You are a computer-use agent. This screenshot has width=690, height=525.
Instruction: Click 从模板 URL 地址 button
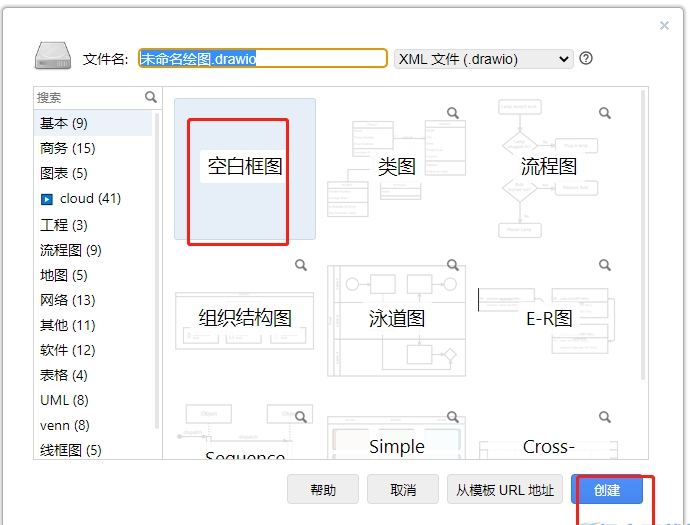click(x=504, y=489)
